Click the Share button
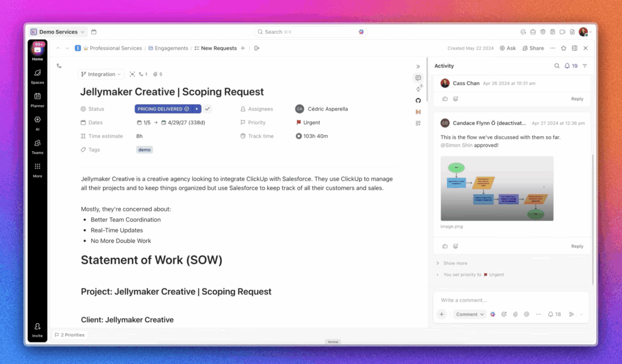 (x=533, y=48)
